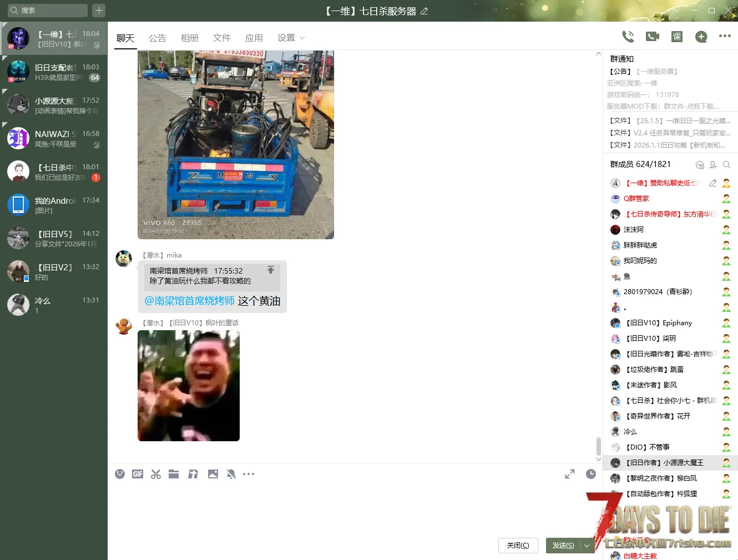The image size is (738, 560).
Task: Switch to the 文件 tab
Action: [222, 38]
